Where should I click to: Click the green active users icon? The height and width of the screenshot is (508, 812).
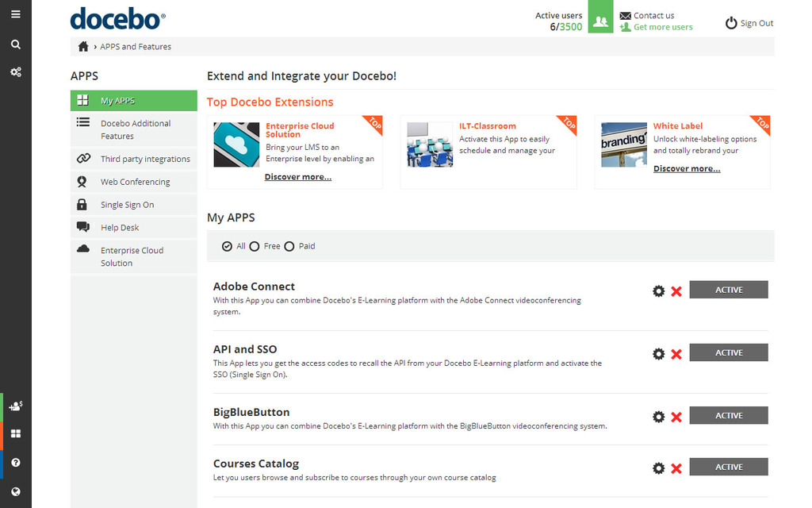tap(600, 21)
